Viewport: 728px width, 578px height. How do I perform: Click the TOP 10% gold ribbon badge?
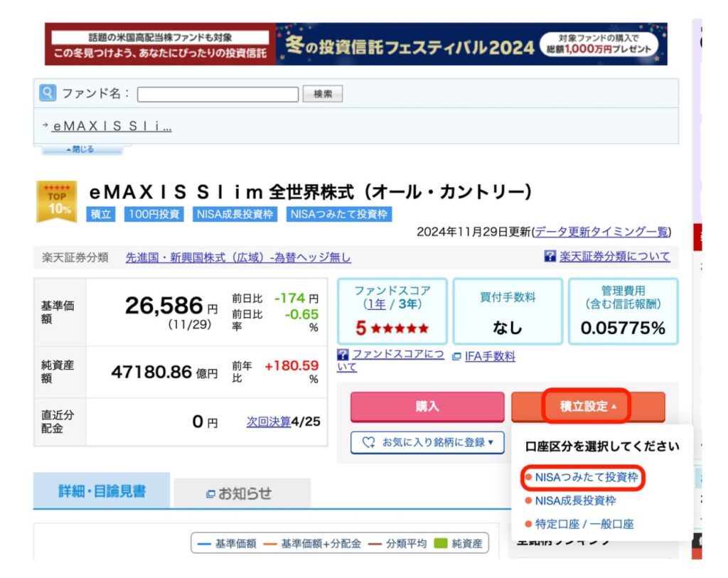57,201
